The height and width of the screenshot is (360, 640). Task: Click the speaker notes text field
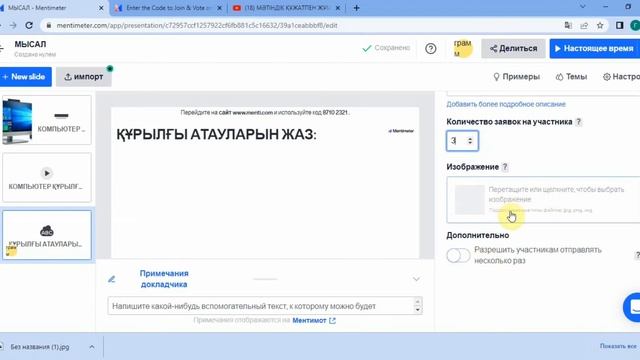click(x=265, y=306)
